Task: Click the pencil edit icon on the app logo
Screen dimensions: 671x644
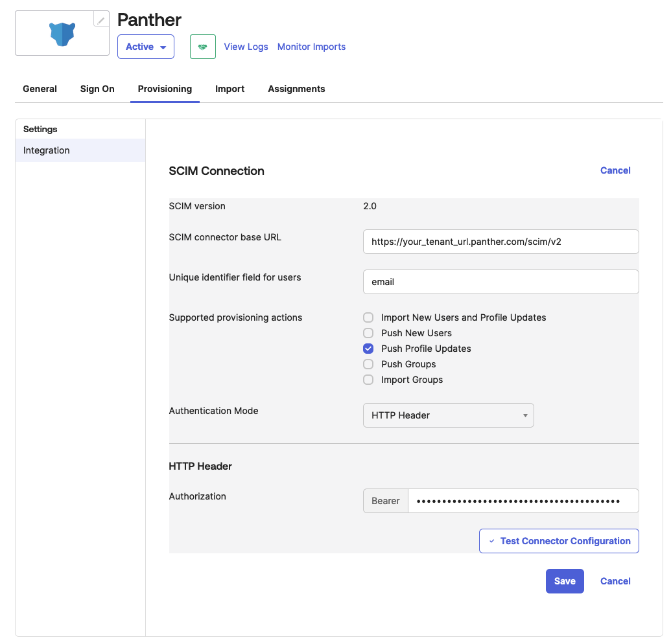Action: (x=102, y=18)
